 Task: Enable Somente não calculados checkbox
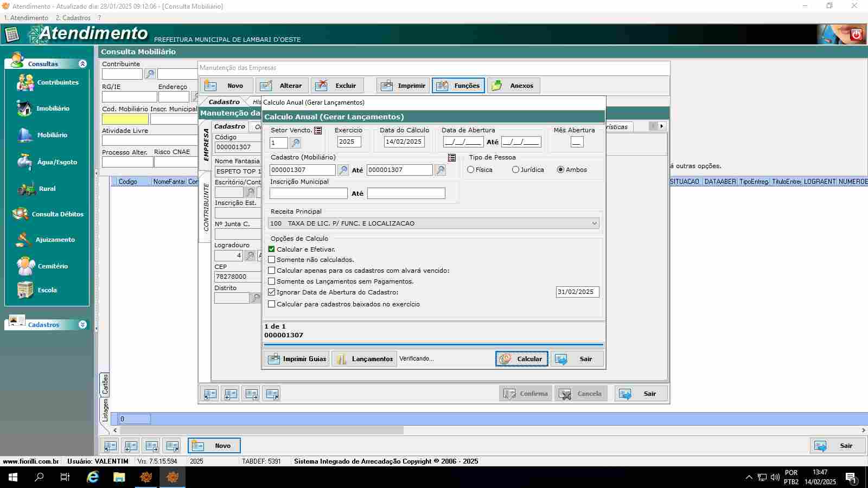click(x=272, y=260)
